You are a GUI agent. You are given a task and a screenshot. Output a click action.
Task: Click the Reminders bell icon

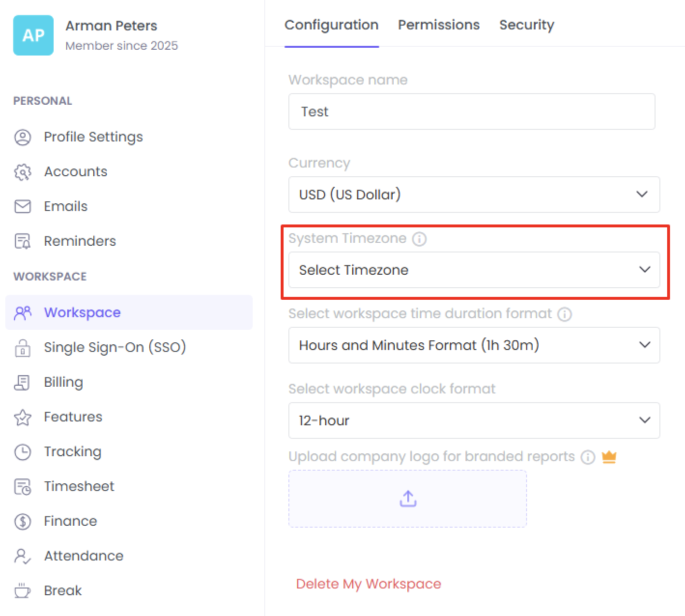[22, 241]
